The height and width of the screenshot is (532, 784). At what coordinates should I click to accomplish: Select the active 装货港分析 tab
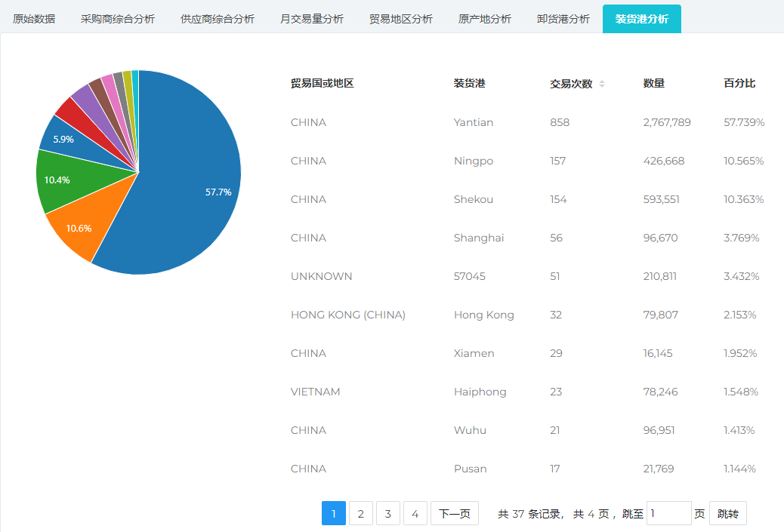(x=641, y=19)
